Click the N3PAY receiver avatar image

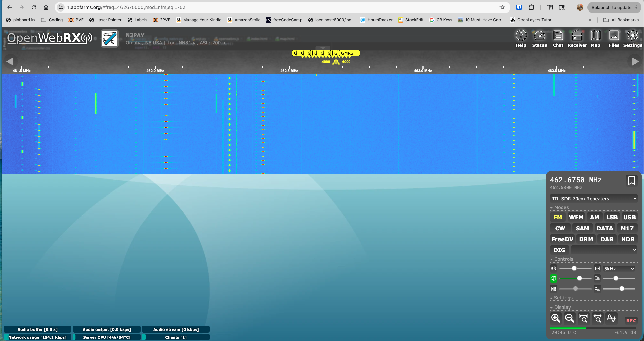coord(110,39)
